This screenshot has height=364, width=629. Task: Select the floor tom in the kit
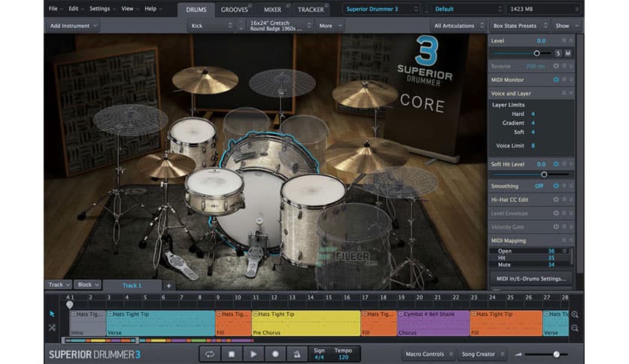(312, 217)
